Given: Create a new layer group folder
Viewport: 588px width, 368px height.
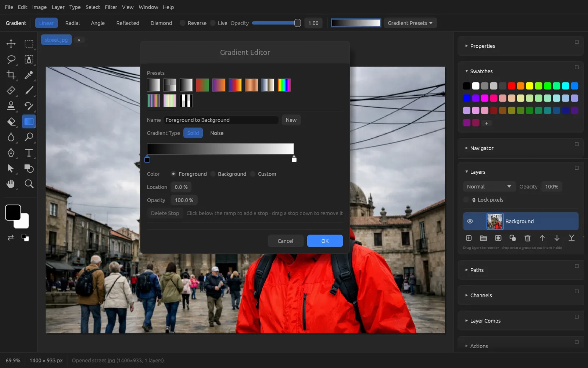Looking at the screenshot, I should pyautogui.click(x=483, y=238).
